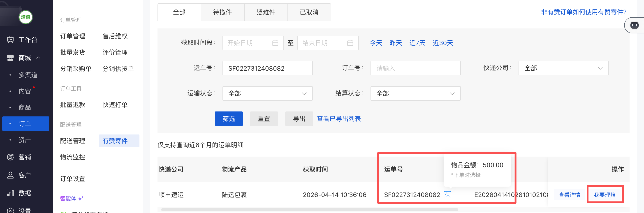
Task: Open the 快递公司 dropdown
Action: 563,68
